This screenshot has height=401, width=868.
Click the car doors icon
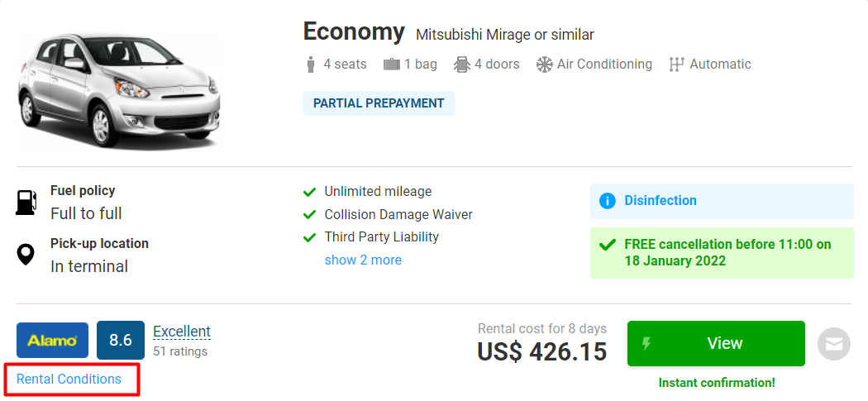[x=462, y=64]
